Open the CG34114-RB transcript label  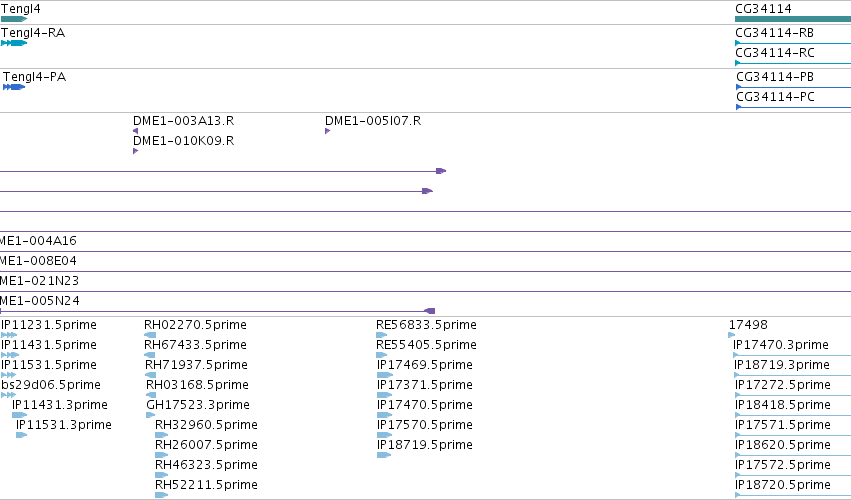[x=774, y=33]
